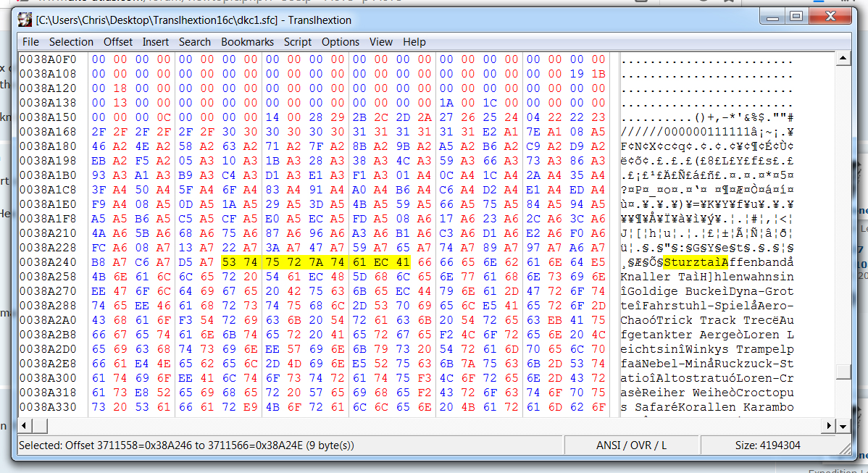Maximize the Translhextion window

click(796, 16)
